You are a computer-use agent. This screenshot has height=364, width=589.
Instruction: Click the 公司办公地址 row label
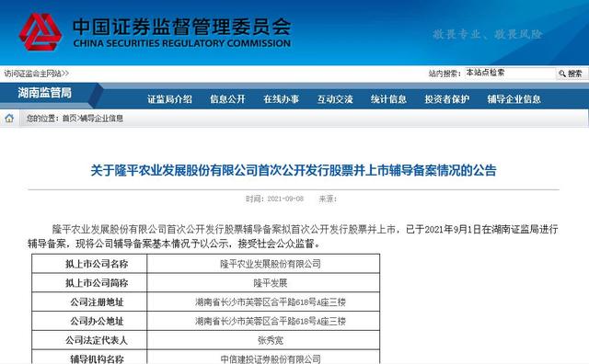tap(97, 321)
